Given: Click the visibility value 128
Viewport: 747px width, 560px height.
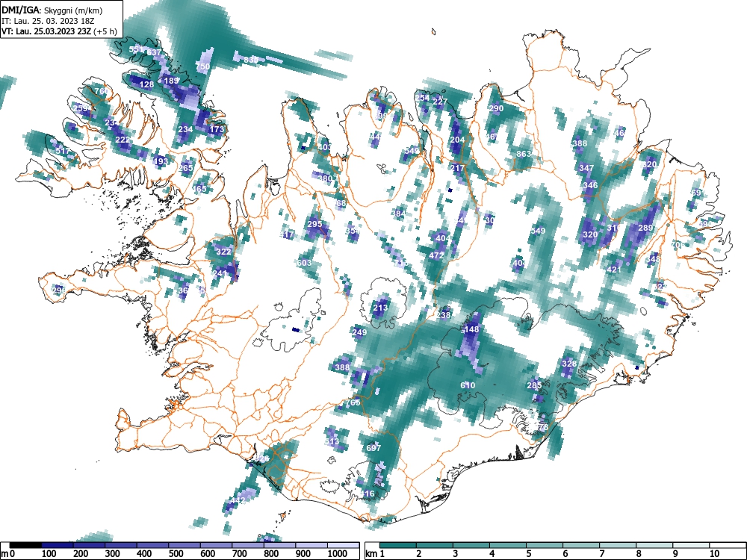Looking at the screenshot, I should pyautogui.click(x=146, y=85).
